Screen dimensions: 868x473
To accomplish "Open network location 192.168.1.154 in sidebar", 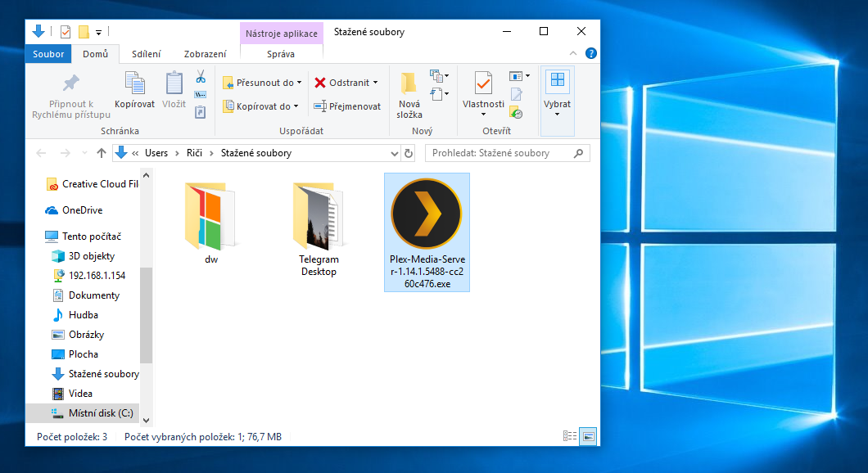I will point(88,276).
